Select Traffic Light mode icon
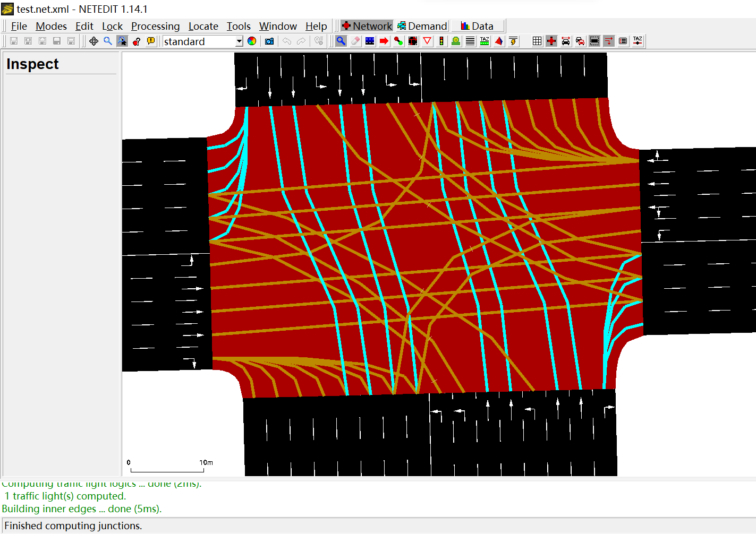The image size is (756, 534). [441, 41]
